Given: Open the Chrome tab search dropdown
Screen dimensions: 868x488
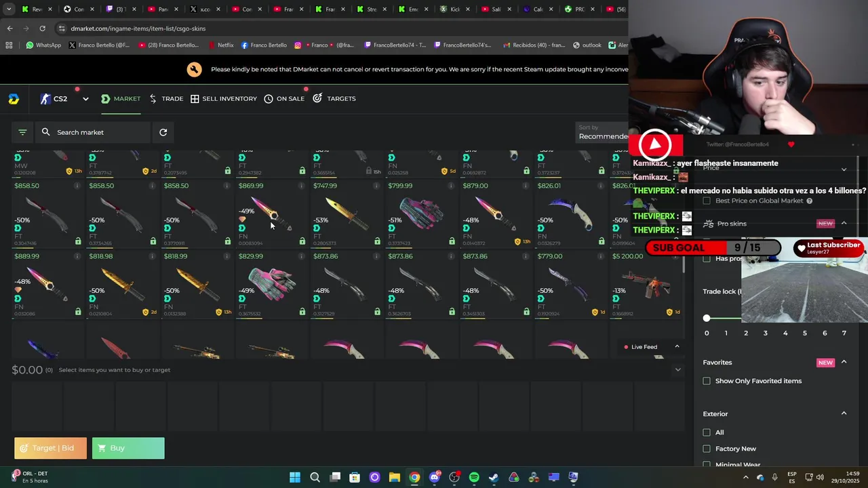Looking at the screenshot, I should pos(8,9).
